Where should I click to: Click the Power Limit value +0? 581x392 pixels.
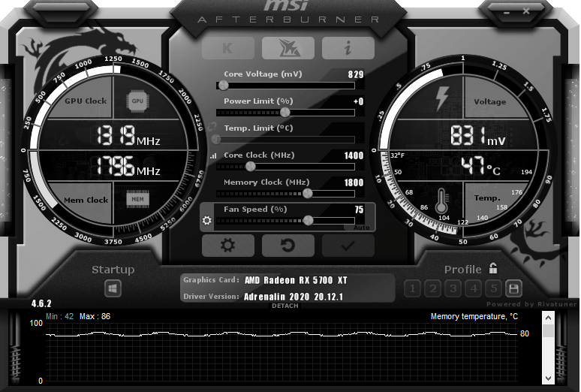click(358, 101)
